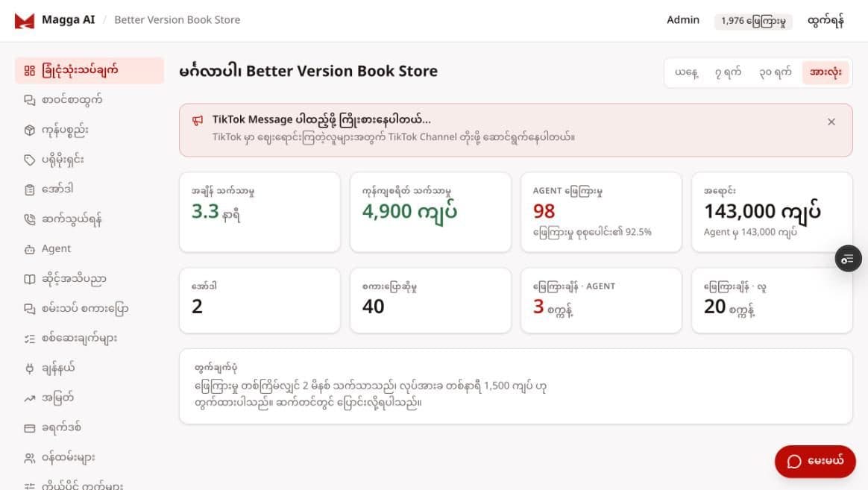Image resolution: width=868 pixels, height=490 pixels.
Task: Open the red chat ask button
Action: click(x=815, y=461)
